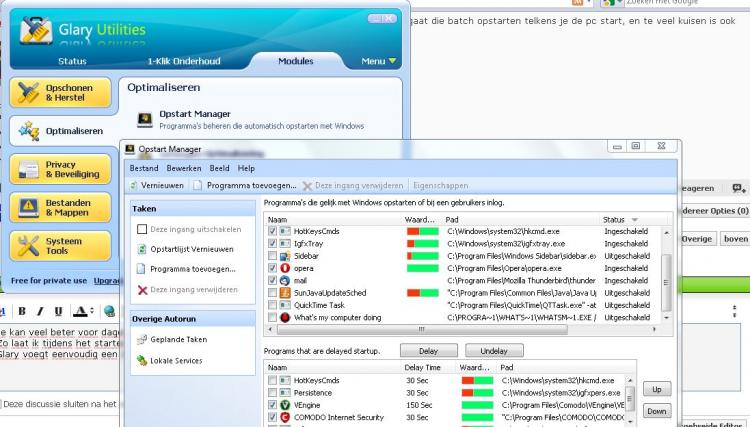Switch to 1-Klik Onderhoud tab

pos(184,61)
